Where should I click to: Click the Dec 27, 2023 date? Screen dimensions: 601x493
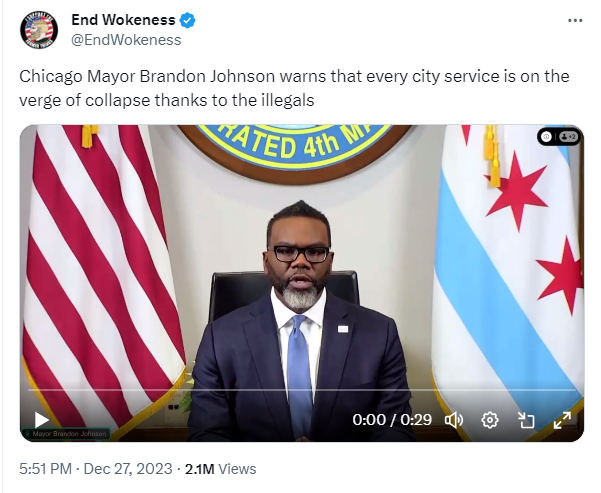128,469
